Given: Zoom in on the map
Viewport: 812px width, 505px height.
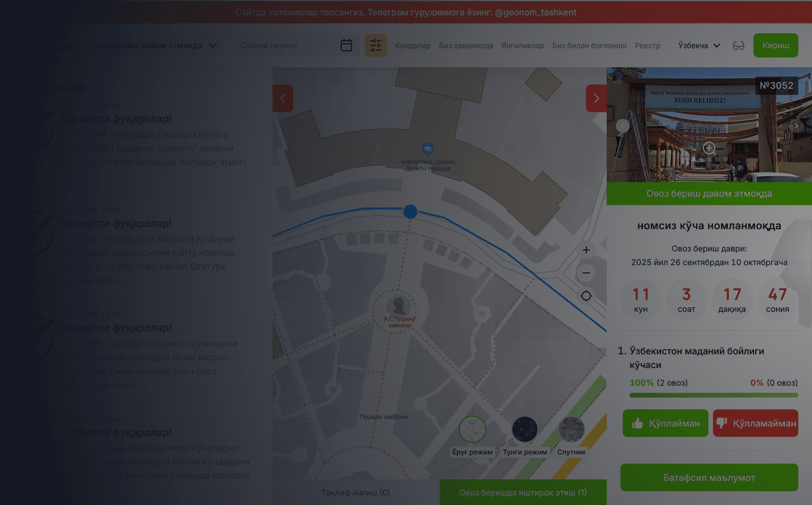Looking at the screenshot, I should (586, 250).
